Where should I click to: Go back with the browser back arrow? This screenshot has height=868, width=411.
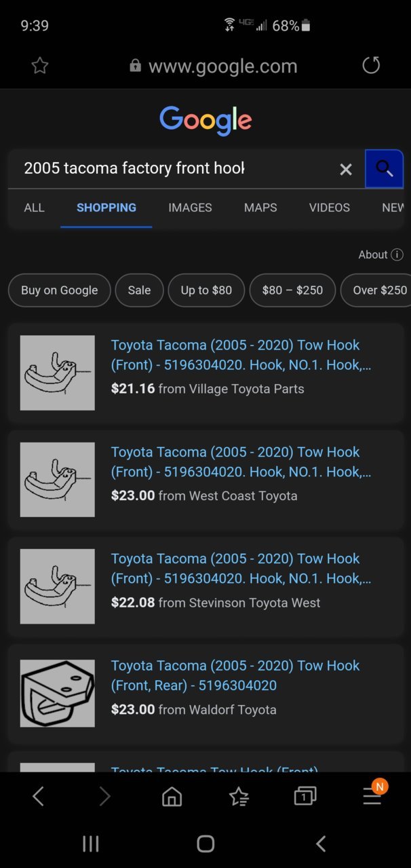(x=39, y=796)
